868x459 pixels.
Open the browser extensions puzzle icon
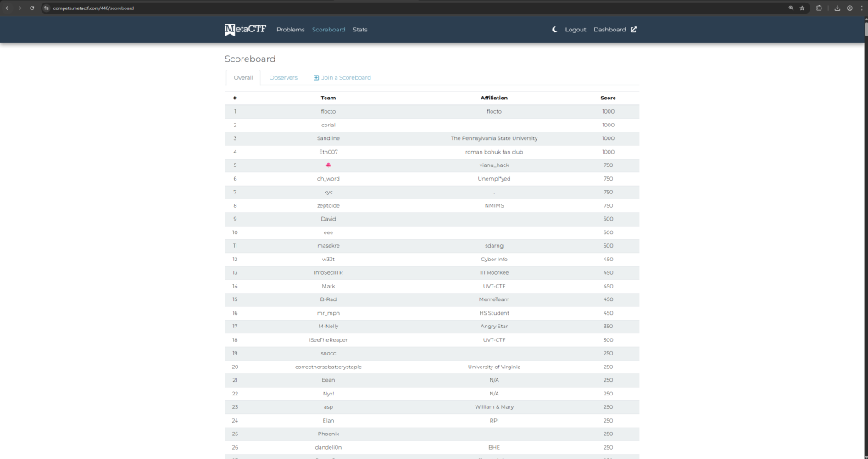click(x=819, y=8)
